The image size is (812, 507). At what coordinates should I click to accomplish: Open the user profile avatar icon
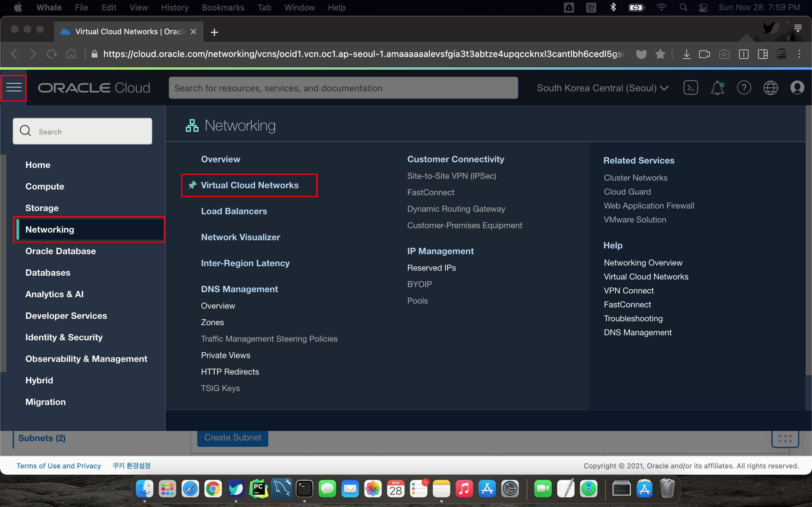pos(797,88)
